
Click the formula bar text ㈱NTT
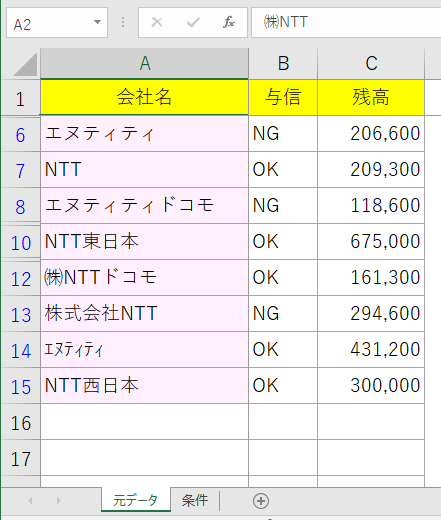click(286, 22)
